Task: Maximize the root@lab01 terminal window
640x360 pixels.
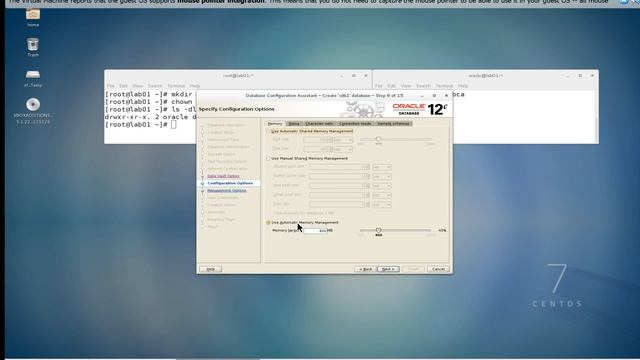Action: click(353, 76)
